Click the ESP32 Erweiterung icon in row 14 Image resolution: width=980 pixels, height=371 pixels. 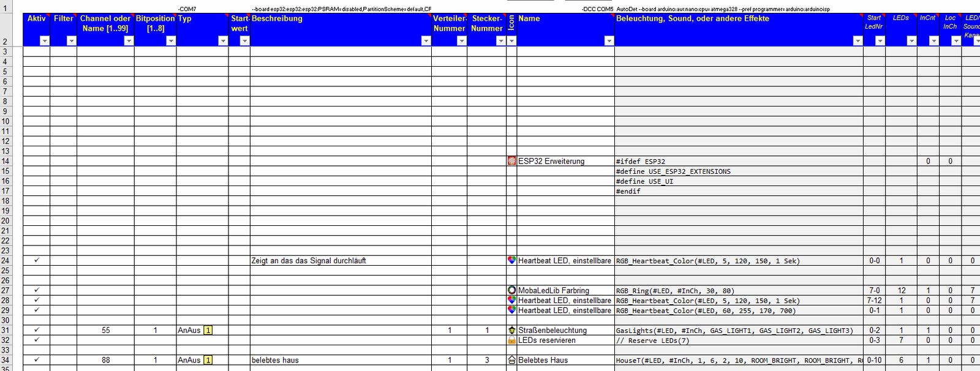511,161
